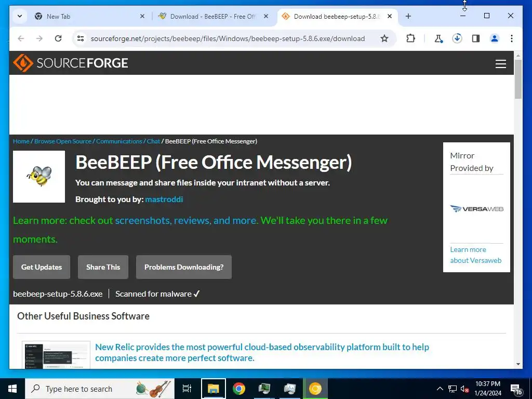Screen dimensions: 532x399
Task: Switch to Download - BeeBEEP tab
Action: [212, 16]
